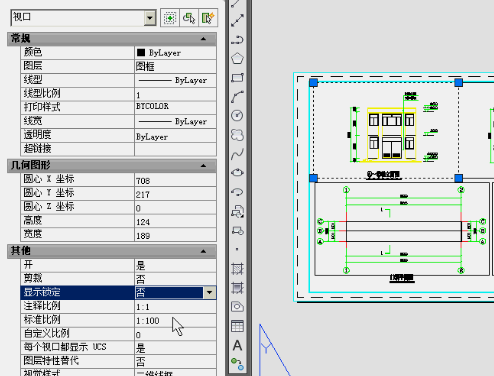The image size is (494, 376).
Task: Select the Circle draw tool
Action: 237,115
